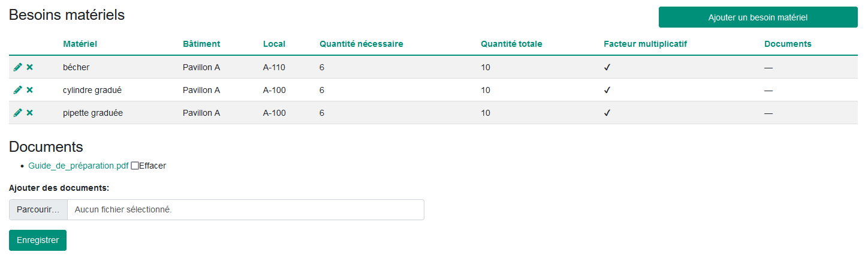The height and width of the screenshot is (264, 868).
Task: Save with the Enregistrer button
Action: tap(38, 240)
